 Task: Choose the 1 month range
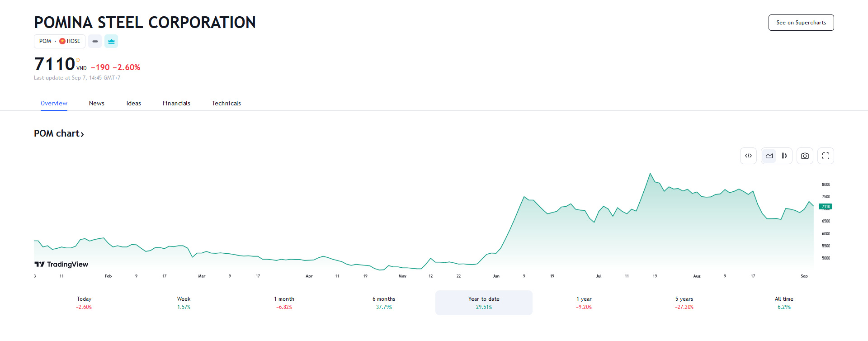pos(284,303)
